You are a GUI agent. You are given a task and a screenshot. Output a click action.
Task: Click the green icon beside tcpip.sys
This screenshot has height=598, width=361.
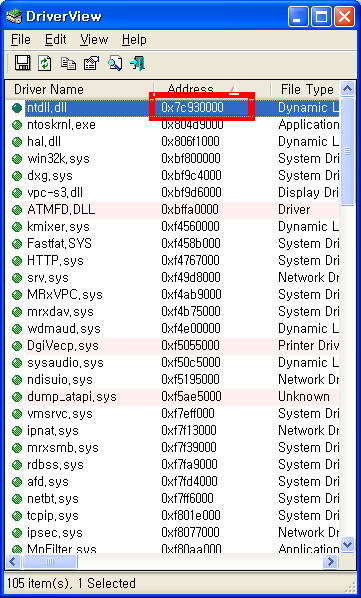click(x=17, y=516)
